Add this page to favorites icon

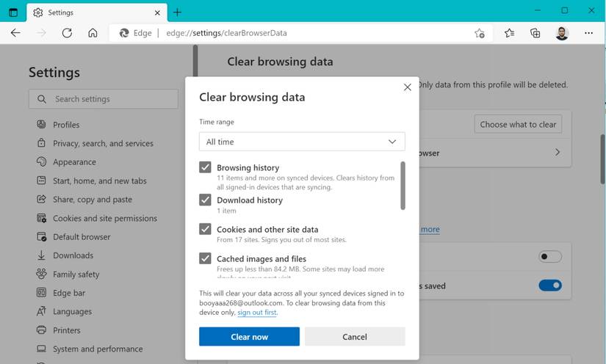[480, 33]
